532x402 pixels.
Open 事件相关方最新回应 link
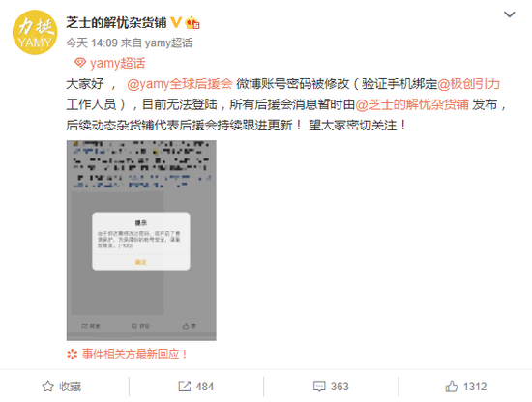click(x=134, y=355)
